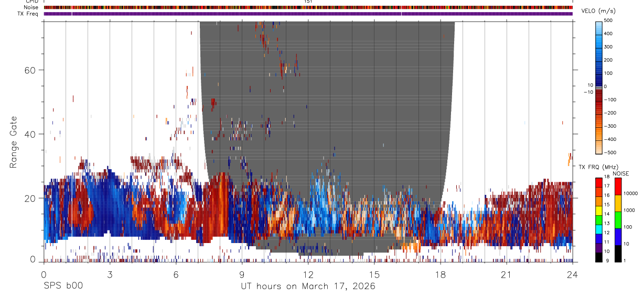This screenshot has height=297, width=644.
Task: Click the green 13–14 MHz swatch in TX FRQ bar
Action: [x=599, y=220]
